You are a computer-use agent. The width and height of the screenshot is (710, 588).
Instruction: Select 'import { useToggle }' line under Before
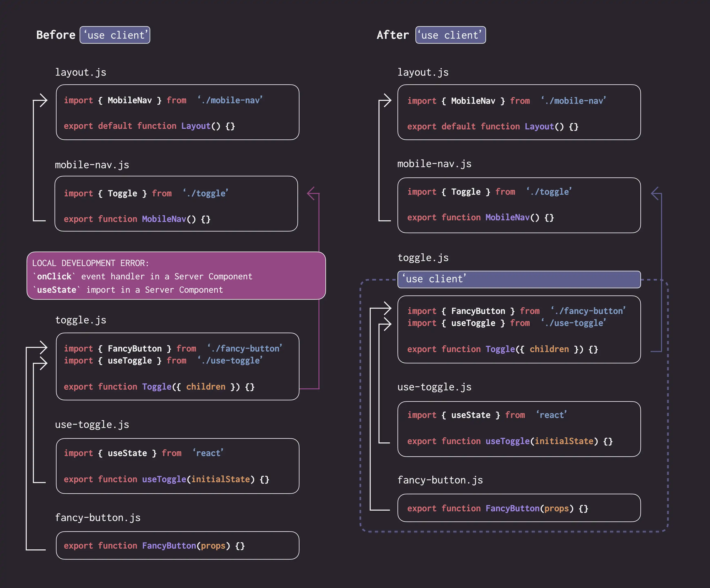coord(163,360)
